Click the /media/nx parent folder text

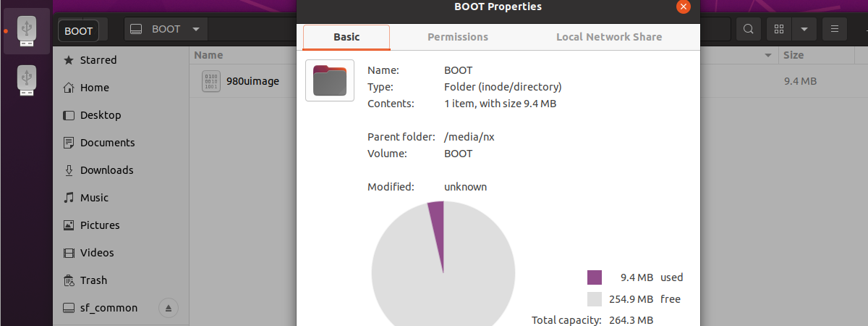[469, 137]
